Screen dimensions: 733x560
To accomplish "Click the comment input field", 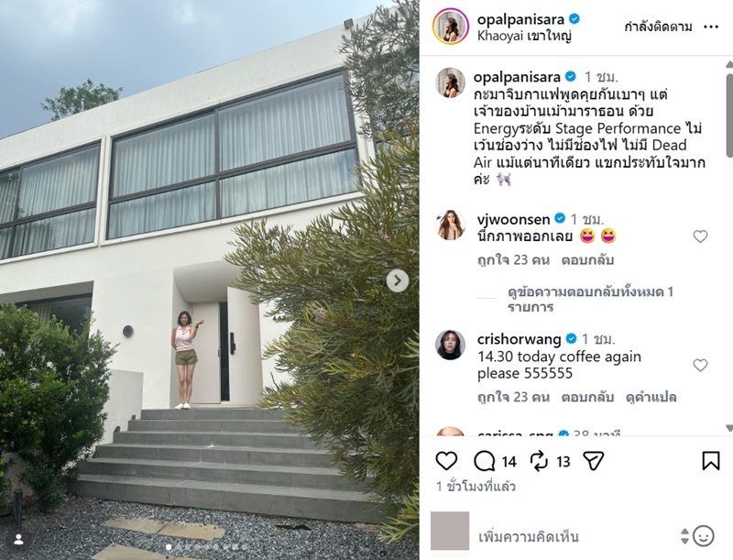I will 575,536.
